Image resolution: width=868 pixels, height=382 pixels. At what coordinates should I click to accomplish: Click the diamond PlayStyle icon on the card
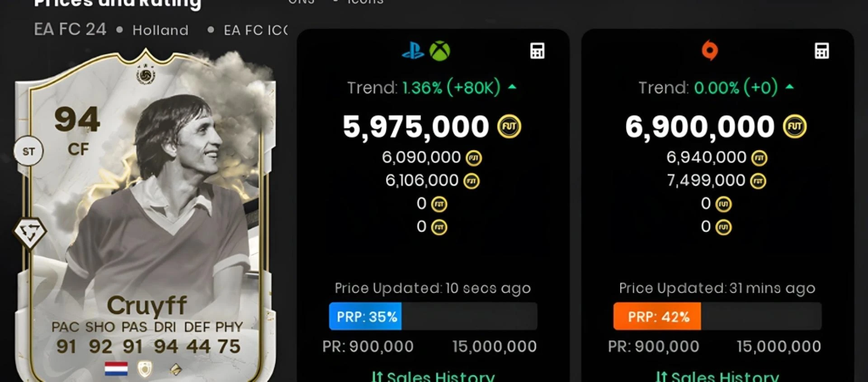[30, 233]
